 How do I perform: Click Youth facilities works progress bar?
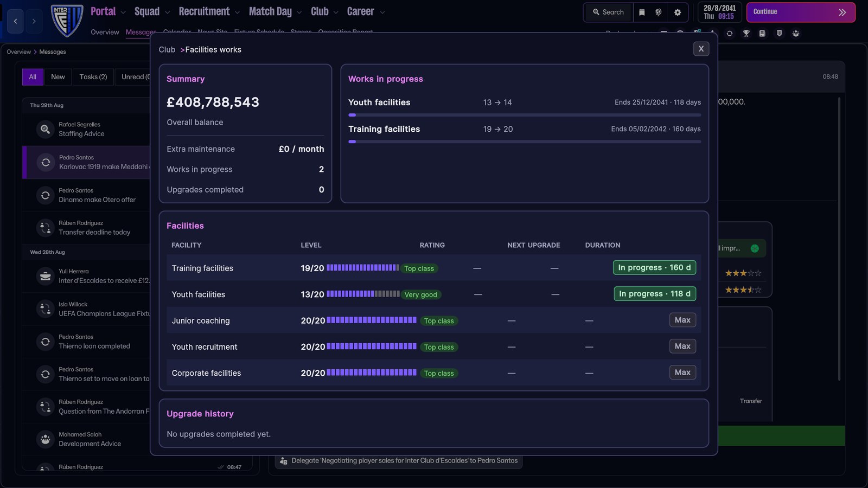[x=525, y=115]
